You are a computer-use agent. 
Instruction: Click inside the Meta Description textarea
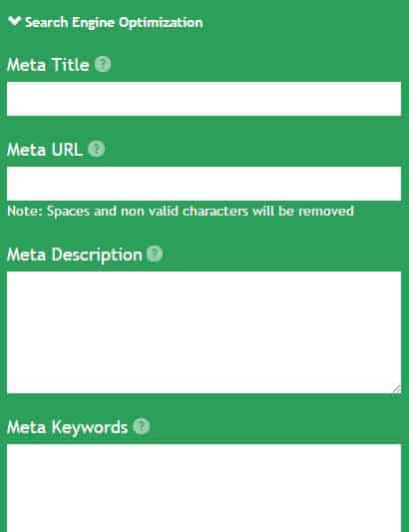pos(204,332)
